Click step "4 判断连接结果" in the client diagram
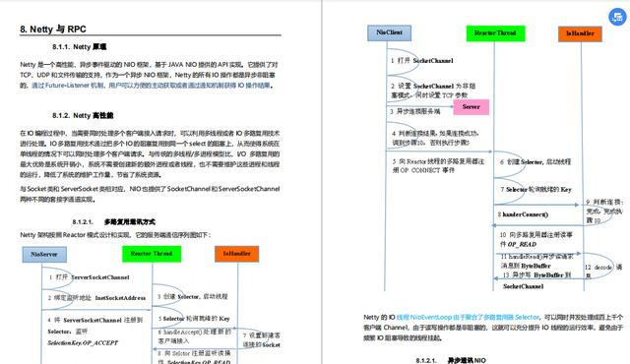630x364 pixels. 435,138
